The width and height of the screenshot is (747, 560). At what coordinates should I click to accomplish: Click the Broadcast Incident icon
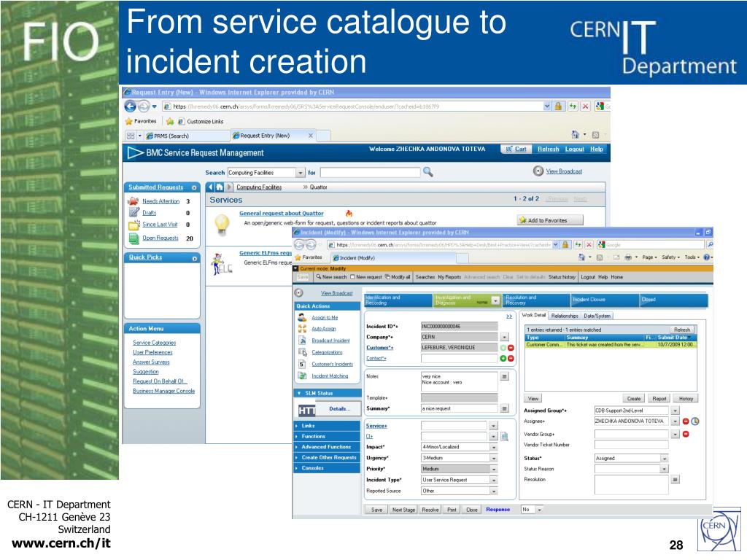pyautogui.click(x=302, y=341)
